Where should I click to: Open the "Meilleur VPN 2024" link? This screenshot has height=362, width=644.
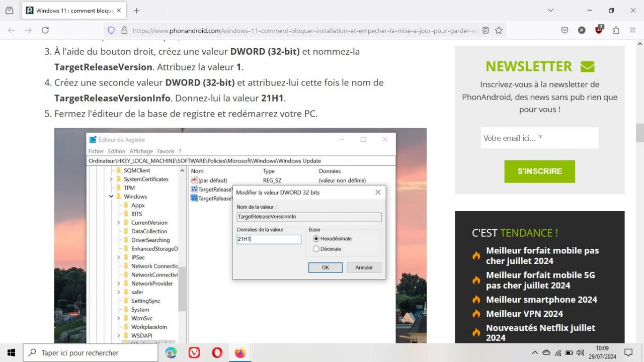[x=524, y=314]
